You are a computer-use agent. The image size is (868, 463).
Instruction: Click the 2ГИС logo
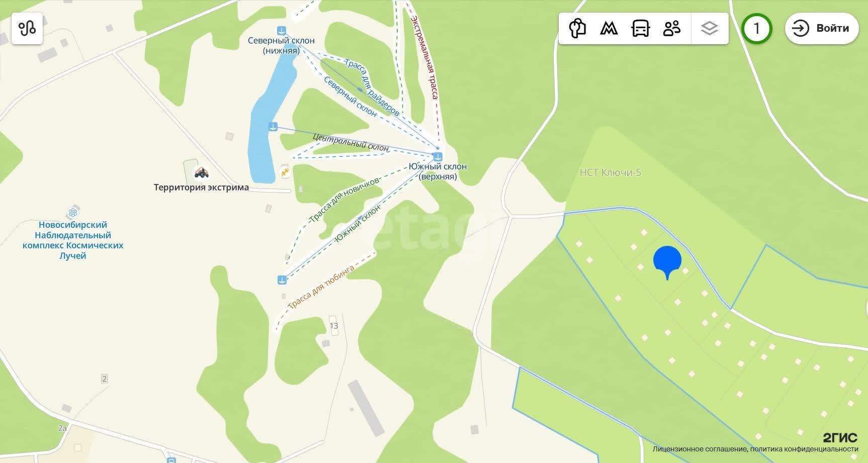click(840, 437)
